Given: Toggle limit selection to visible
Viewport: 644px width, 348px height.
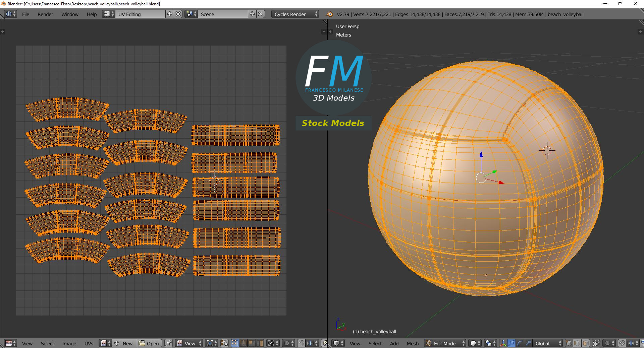Looking at the screenshot, I should (x=596, y=343).
